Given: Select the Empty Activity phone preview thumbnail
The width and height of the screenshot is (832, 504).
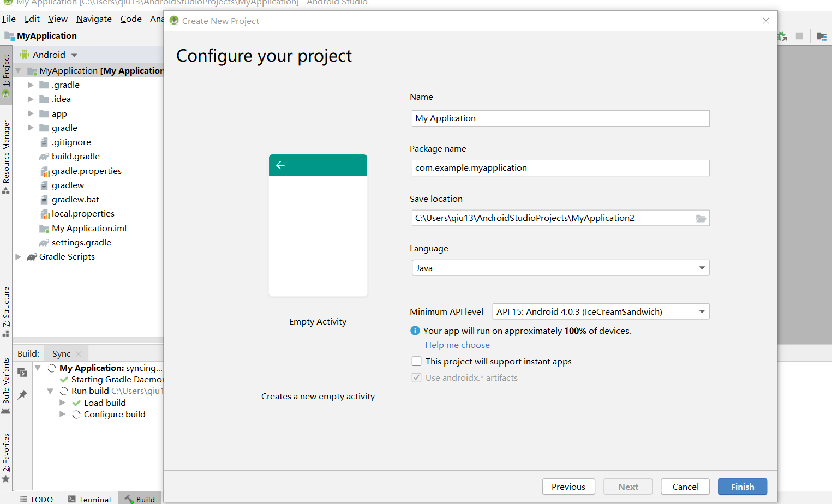Looking at the screenshot, I should coord(318,225).
